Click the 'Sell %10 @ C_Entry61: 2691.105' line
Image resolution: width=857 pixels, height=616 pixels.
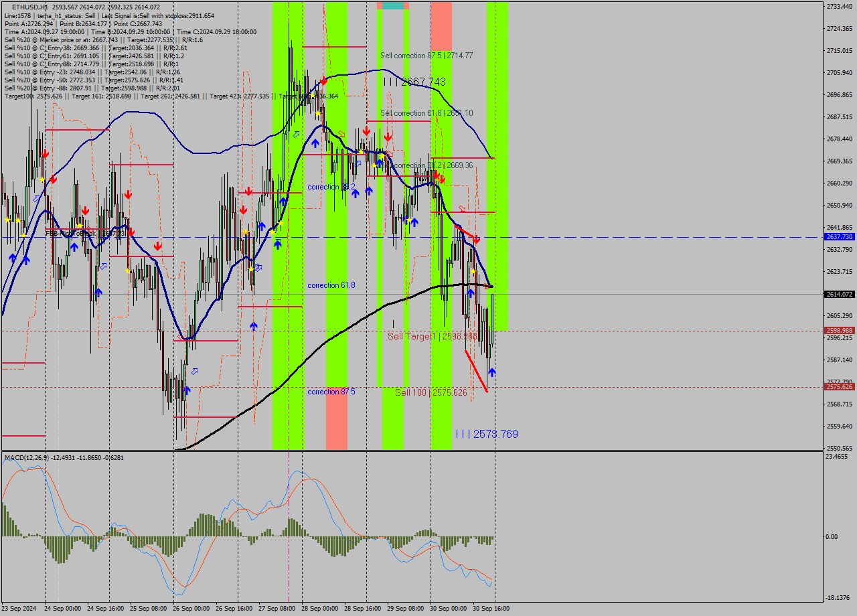tap(94, 56)
